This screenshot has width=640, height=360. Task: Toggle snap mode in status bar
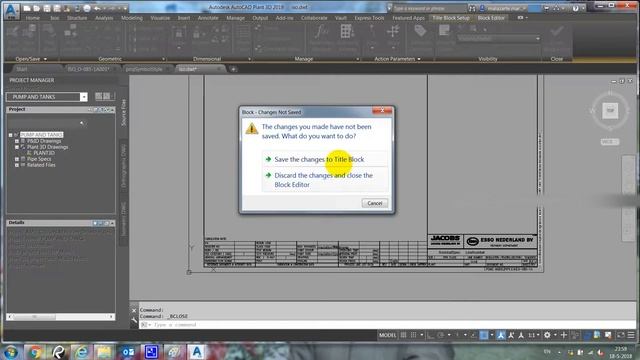pyautogui.click(x=413, y=335)
